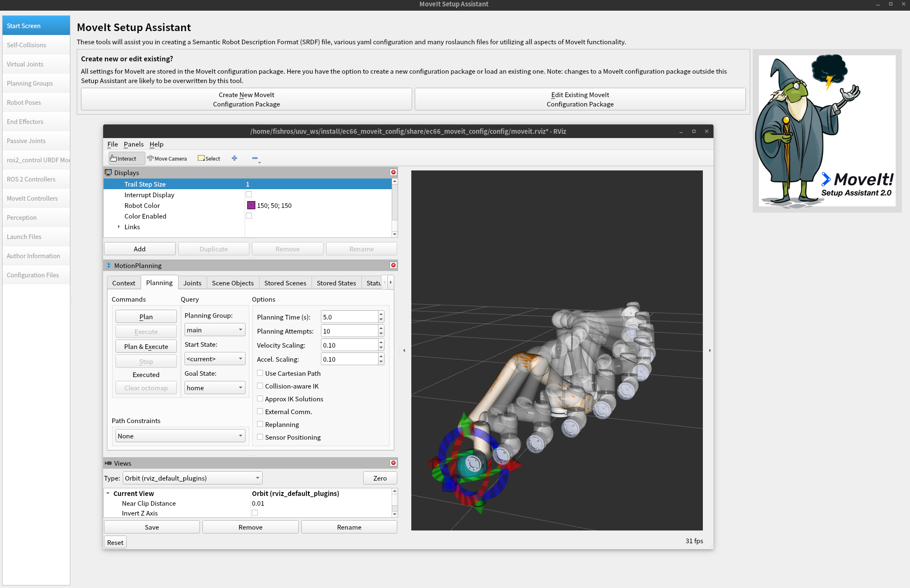The image size is (910, 588).
Task: Click Create New MoveIt Configuration Package
Action: 246,99
